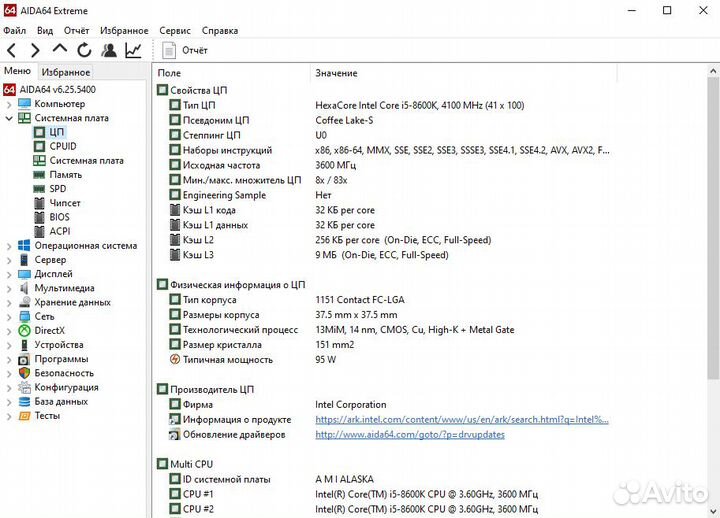This screenshot has width=720, height=518.
Task: Open the aida64.com driver updates link
Action: (x=410, y=434)
